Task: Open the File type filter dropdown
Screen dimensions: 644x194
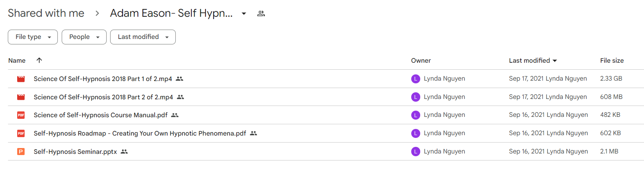Action: (x=33, y=37)
